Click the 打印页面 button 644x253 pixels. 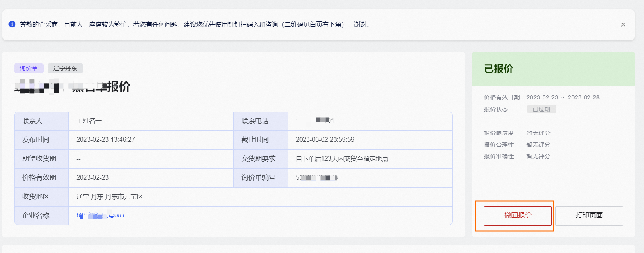click(589, 215)
